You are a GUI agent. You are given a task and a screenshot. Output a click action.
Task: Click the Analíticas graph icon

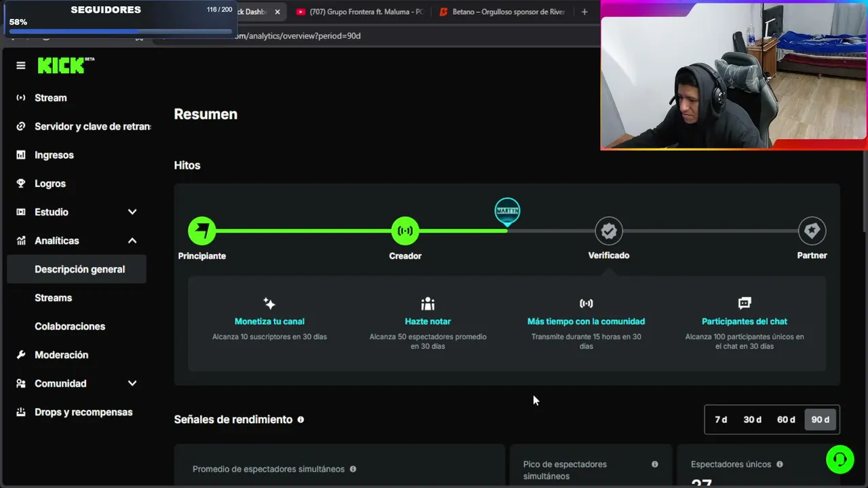click(x=21, y=241)
